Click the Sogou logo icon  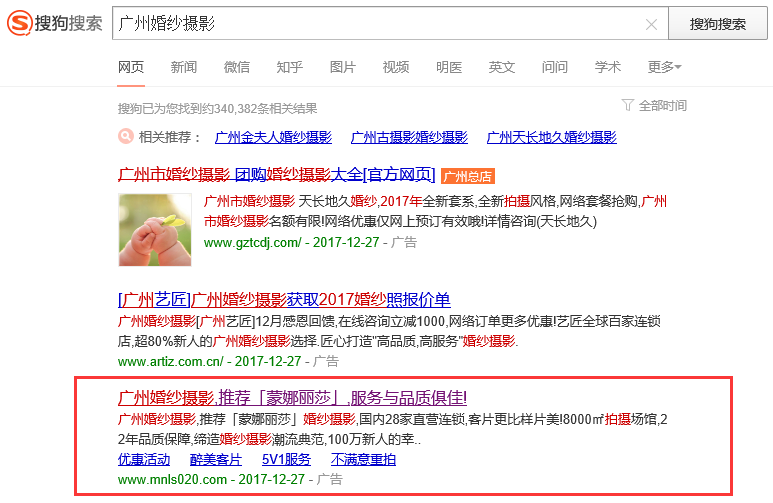tap(20, 23)
